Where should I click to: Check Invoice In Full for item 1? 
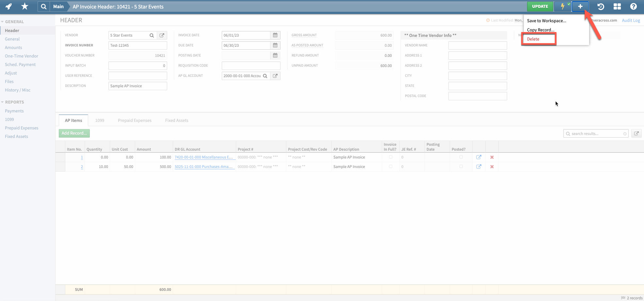[x=391, y=157]
